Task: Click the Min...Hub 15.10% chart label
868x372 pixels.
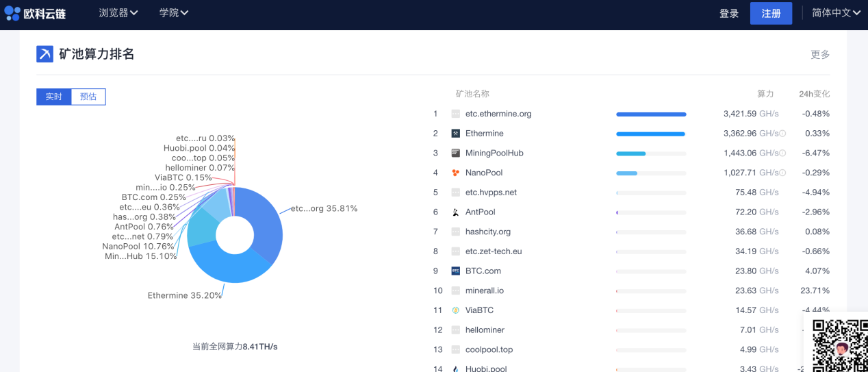Action: 141,256
